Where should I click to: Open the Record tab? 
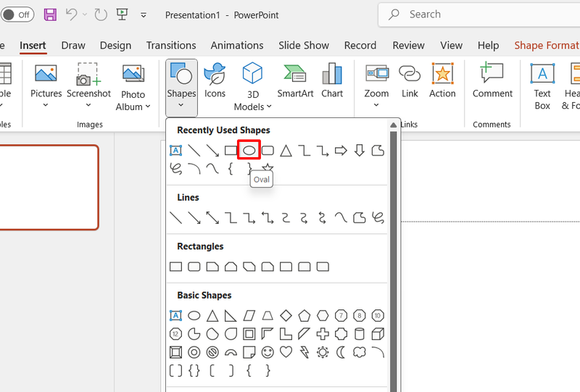point(360,46)
